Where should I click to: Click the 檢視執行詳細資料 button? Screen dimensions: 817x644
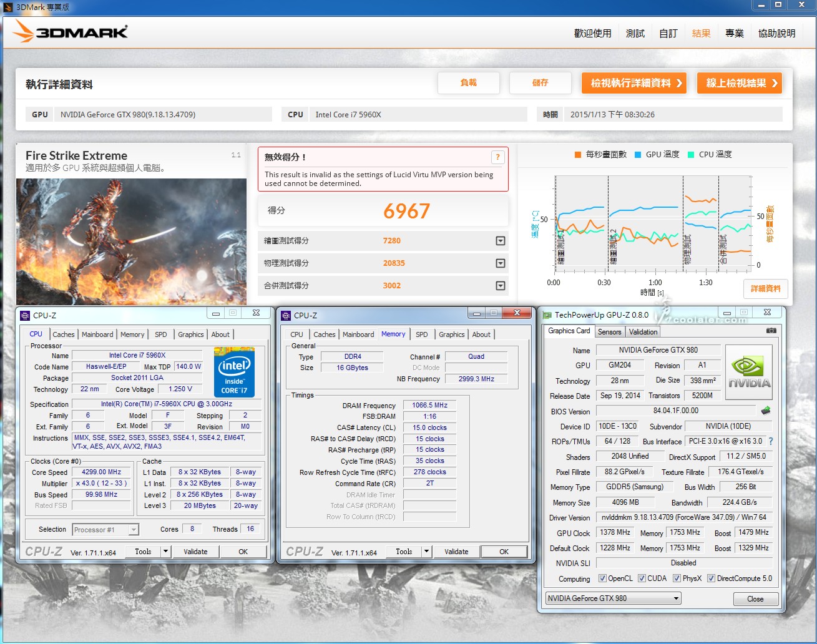(x=634, y=83)
